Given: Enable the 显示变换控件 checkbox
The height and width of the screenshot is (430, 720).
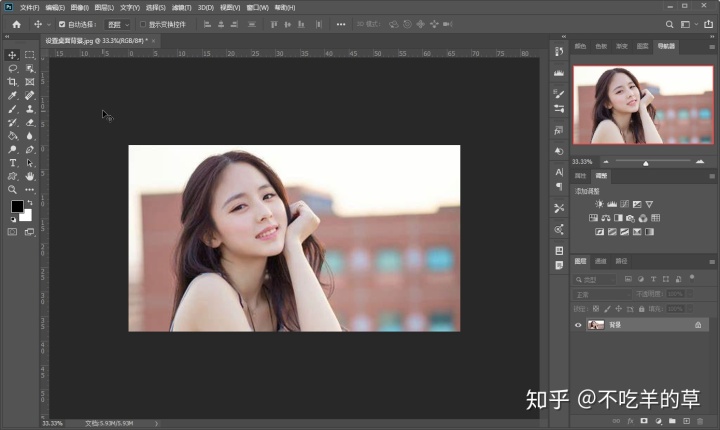Looking at the screenshot, I should [143, 24].
